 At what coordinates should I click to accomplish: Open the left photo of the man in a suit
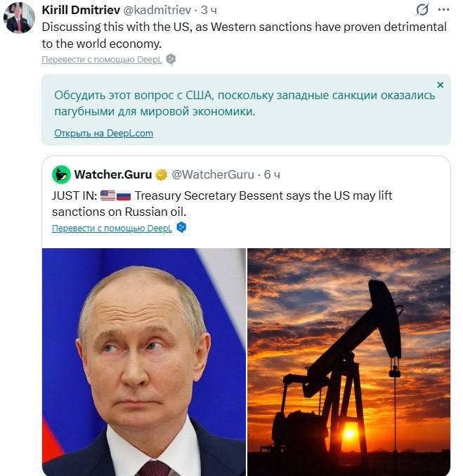144,361
